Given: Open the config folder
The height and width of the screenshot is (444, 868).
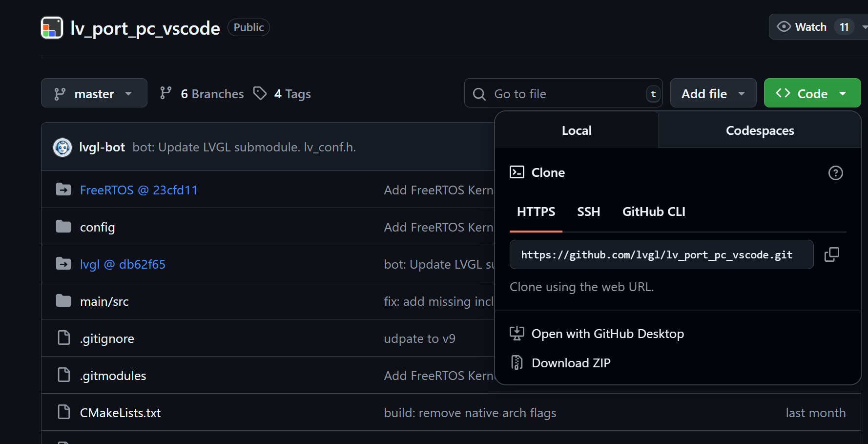Looking at the screenshot, I should point(98,227).
